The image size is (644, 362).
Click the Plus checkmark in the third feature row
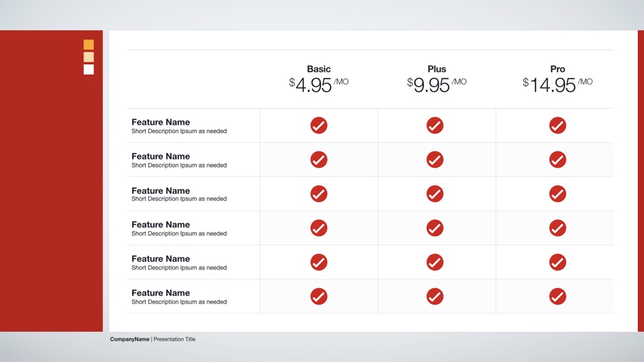pos(435,194)
